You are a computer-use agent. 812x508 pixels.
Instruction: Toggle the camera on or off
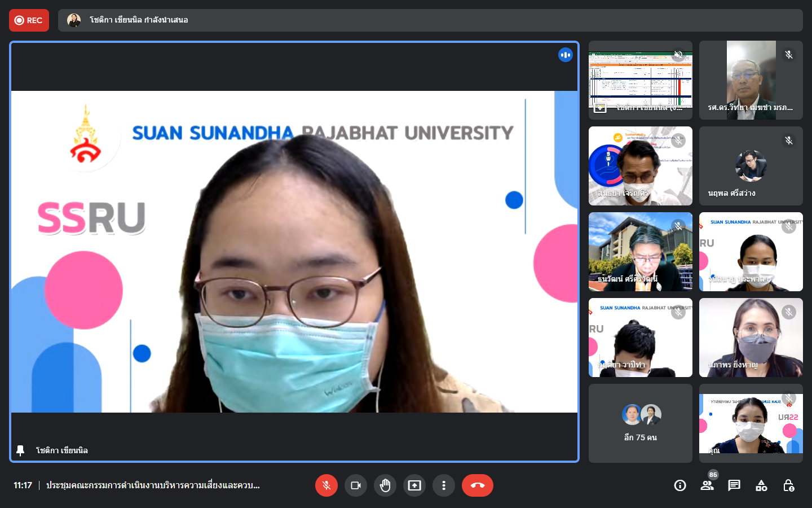pos(356,485)
